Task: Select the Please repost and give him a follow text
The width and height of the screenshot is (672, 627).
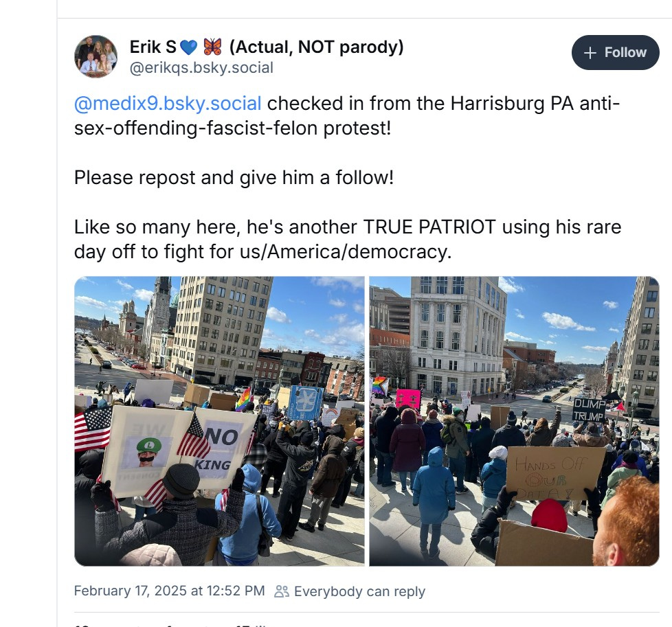Action: 234,178
